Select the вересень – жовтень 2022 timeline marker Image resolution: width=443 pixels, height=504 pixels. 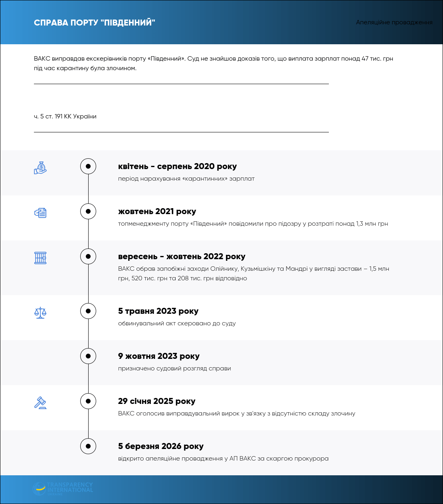click(x=88, y=256)
